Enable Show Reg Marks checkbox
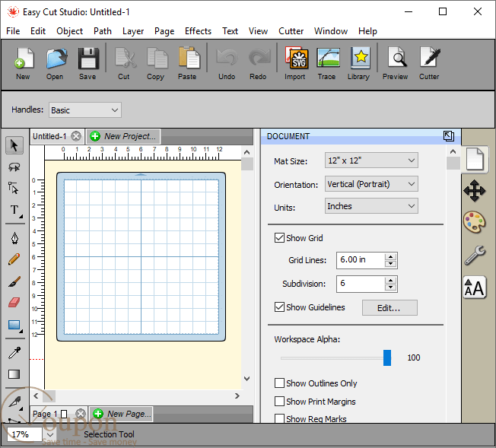 (x=279, y=419)
